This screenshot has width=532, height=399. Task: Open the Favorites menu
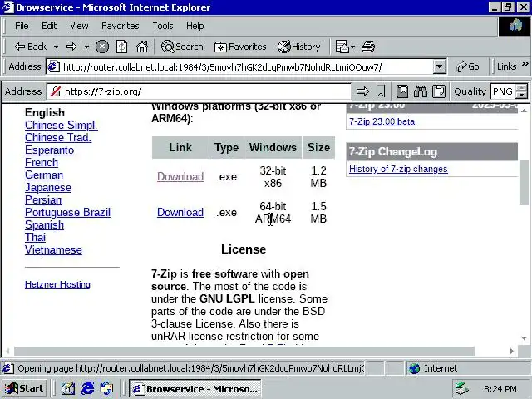point(120,26)
